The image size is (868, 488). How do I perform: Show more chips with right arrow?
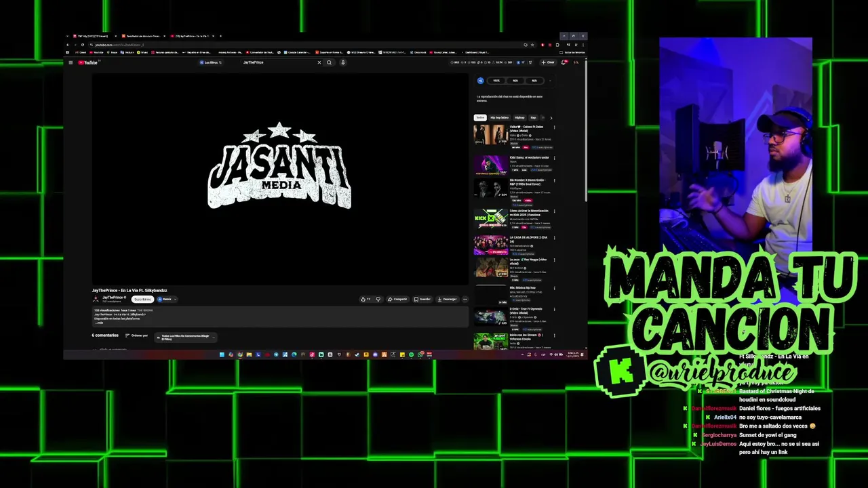tap(551, 117)
